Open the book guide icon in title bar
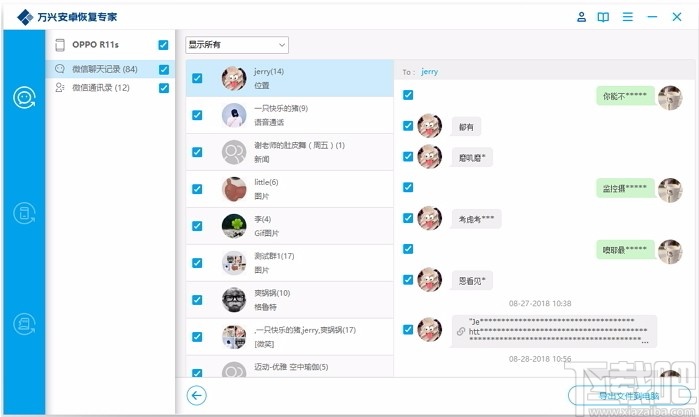This screenshot has width=699, height=417. (x=603, y=17)
